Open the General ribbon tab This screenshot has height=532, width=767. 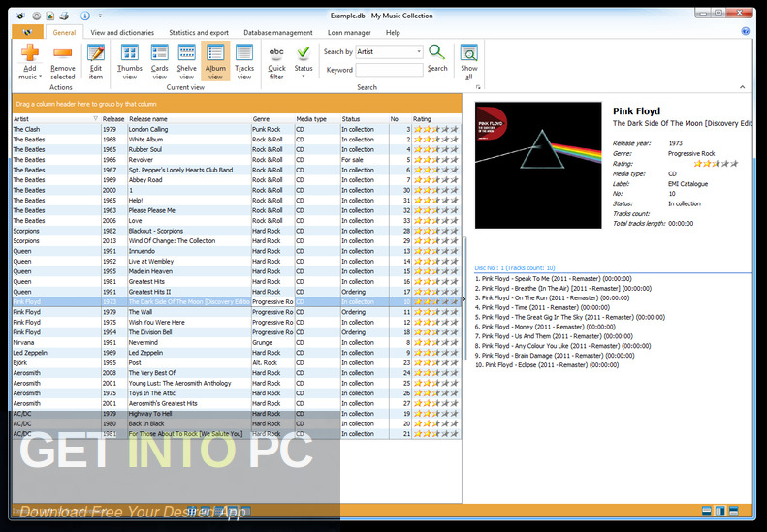[64, 32]
